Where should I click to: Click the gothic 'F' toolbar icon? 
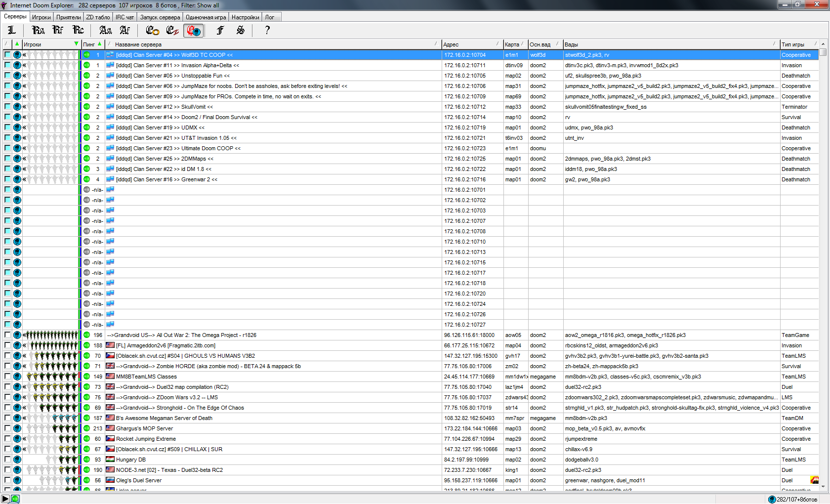click(x=220, y=31)
